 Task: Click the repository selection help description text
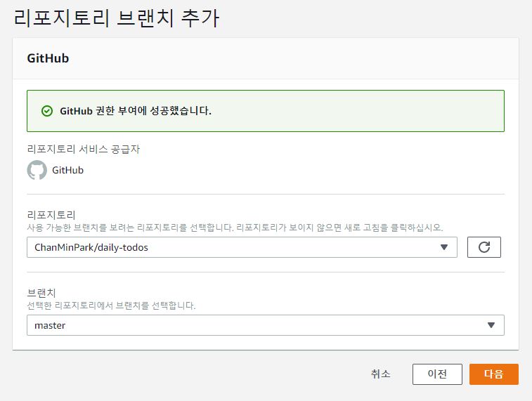click(235, 228)
